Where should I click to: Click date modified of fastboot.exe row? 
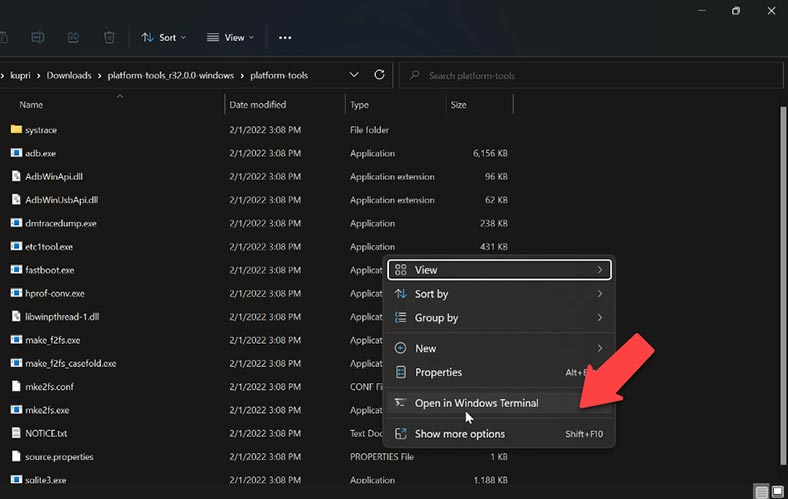(265, 270)
